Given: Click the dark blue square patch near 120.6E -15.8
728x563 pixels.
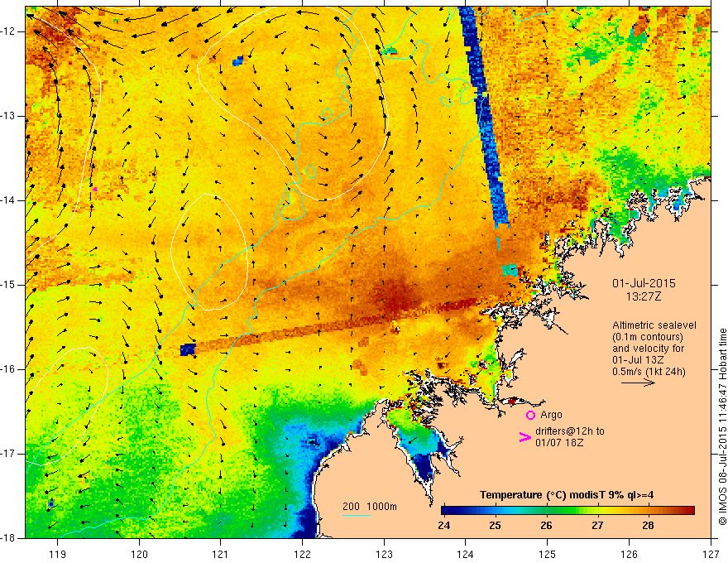Looking at the screenshot, I should tap(188, 349).
